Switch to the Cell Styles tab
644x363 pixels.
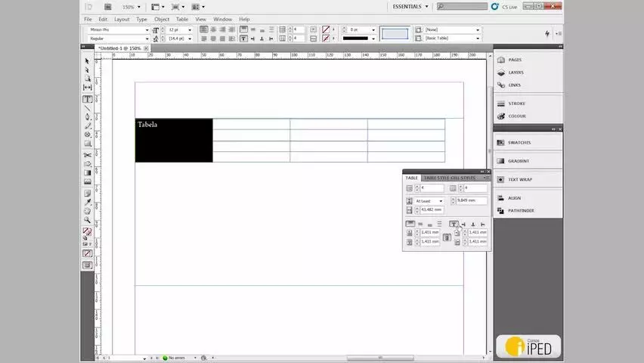[x=463, y=178]
